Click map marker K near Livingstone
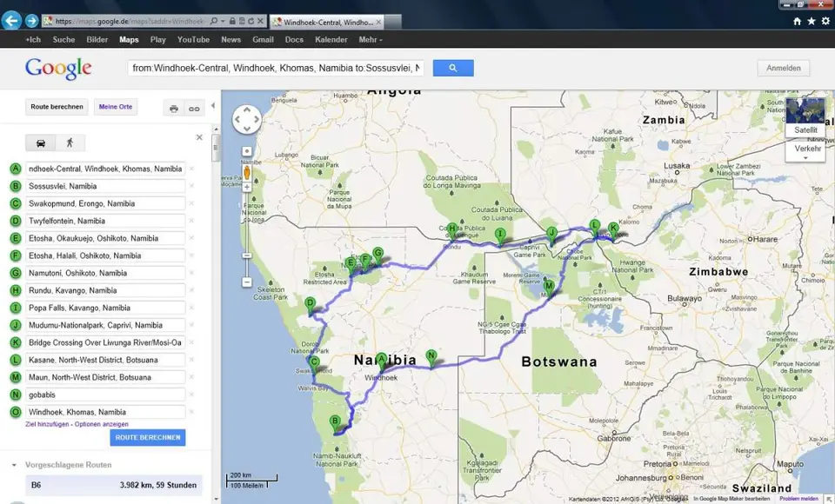The width and height of the screenshot is (835, 504). [613, 231]
